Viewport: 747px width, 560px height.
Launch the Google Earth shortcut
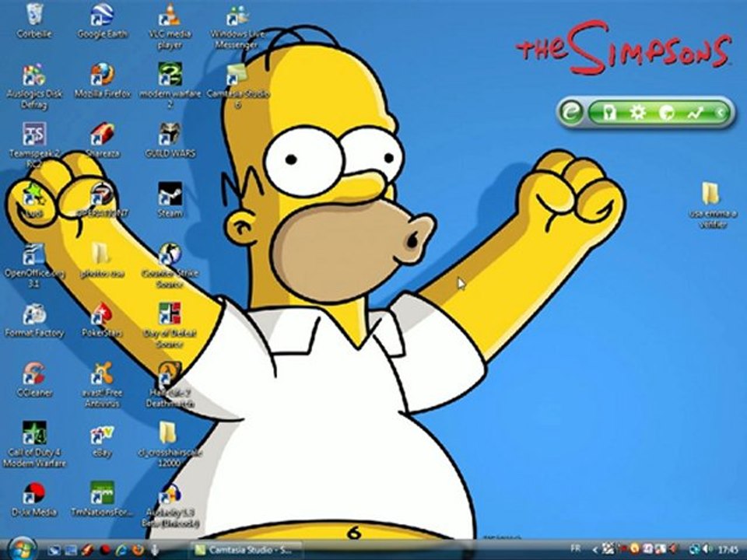pos(102,21)
